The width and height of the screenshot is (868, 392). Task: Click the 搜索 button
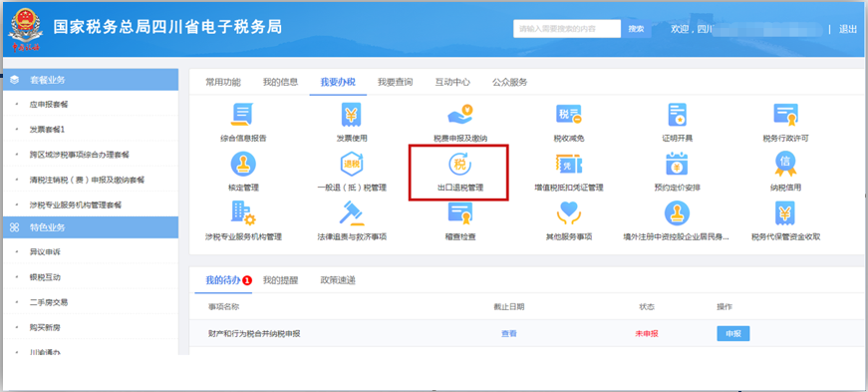tap(637, 29)
